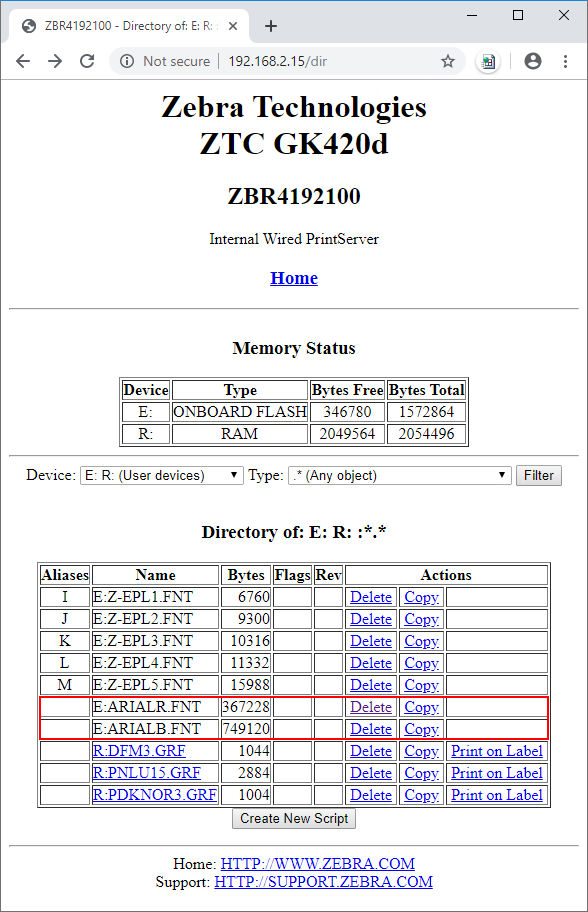Open the browser extension icon in toolbar
This screenshot has height=912, width=588.
[489, 61]
